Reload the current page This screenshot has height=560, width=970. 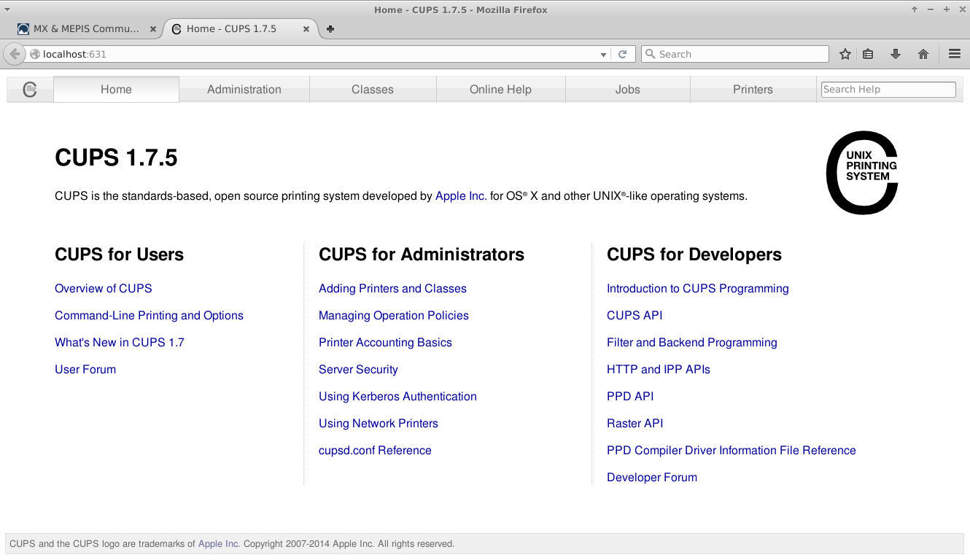(623, 54)
